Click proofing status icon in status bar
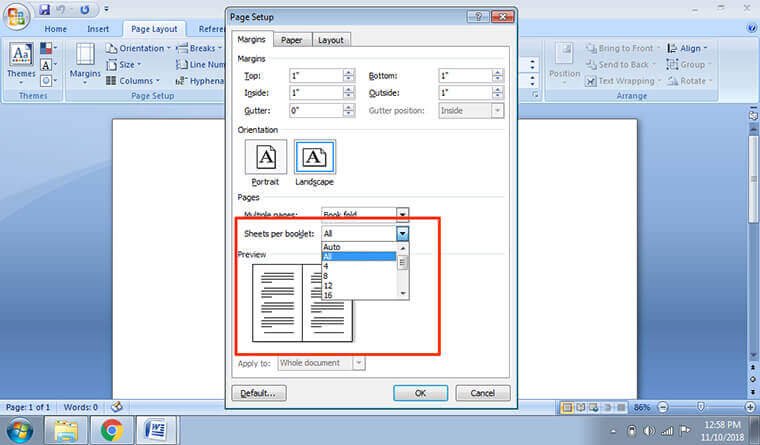The image size is (760, 445). (x=117, y=407)
